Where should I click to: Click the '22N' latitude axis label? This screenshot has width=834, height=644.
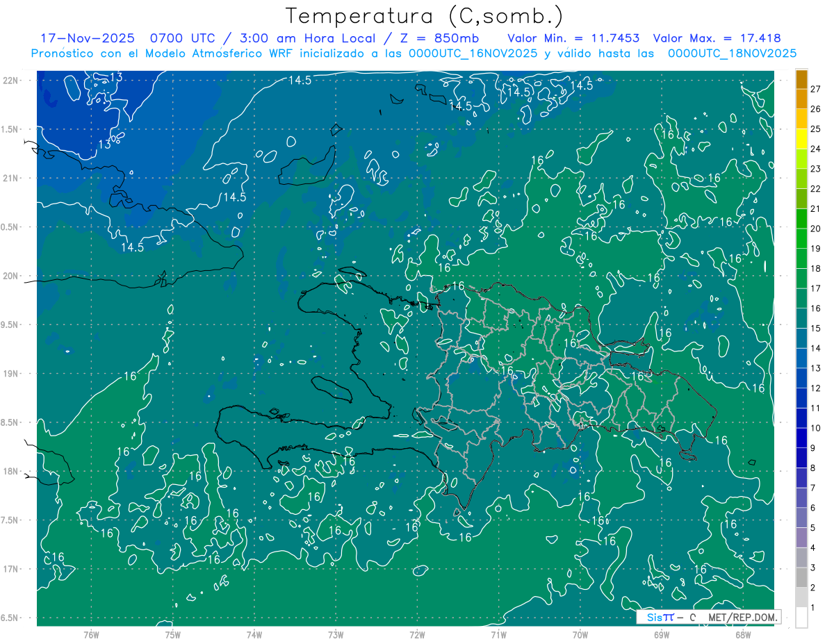point(10,81)
